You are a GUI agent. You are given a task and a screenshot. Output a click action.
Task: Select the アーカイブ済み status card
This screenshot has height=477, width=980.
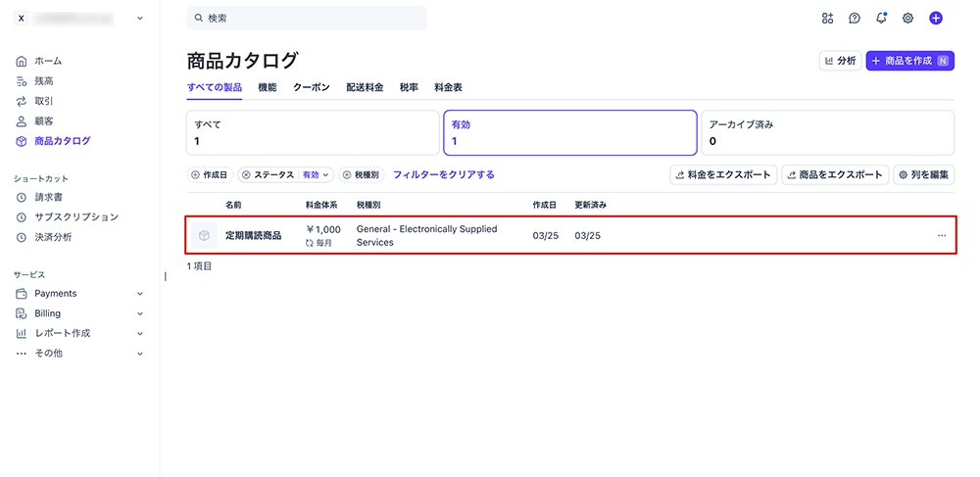tap(827, 132)
